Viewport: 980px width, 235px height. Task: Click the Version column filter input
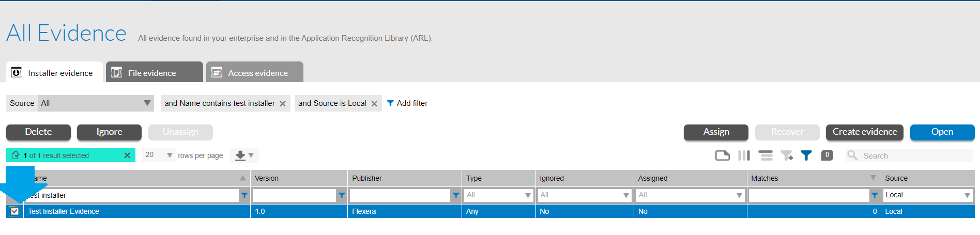click(x=294, y=195)
